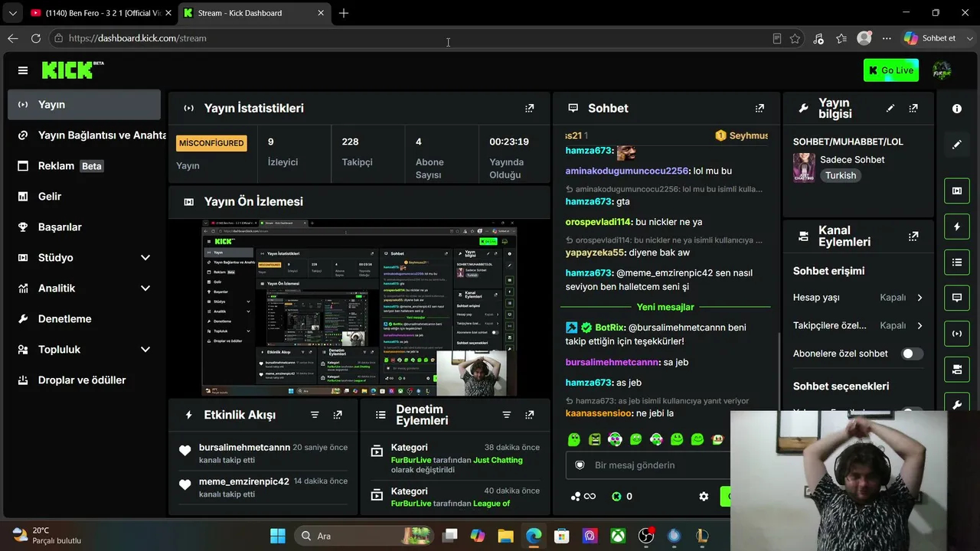Click username meme_emzirenpic42 in activity feed
The height and width of the screenshot is (551, 980).
pyautogui.click(x=244, y=481)
